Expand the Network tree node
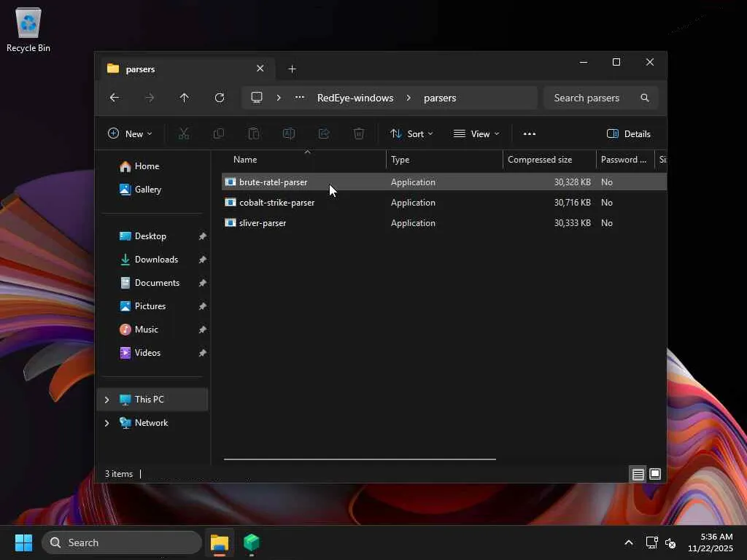This screenshot has width=747, height=560. click(x=107, y=423)
